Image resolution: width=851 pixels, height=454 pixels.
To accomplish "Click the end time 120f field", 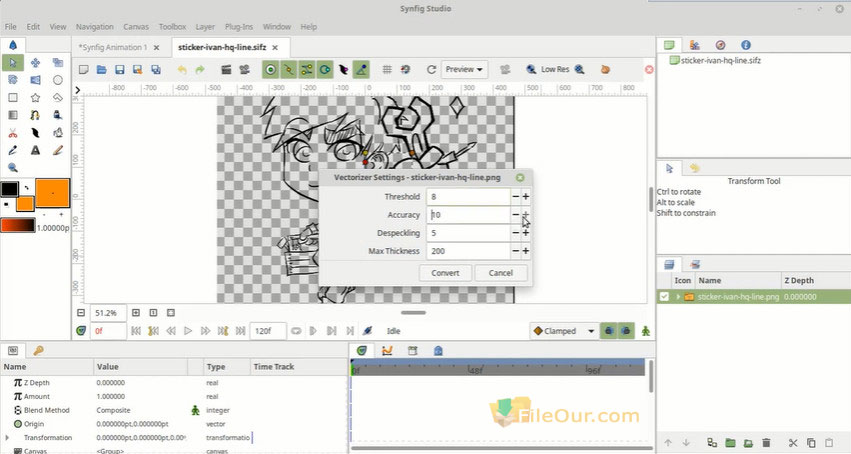I will click(267, 331).
